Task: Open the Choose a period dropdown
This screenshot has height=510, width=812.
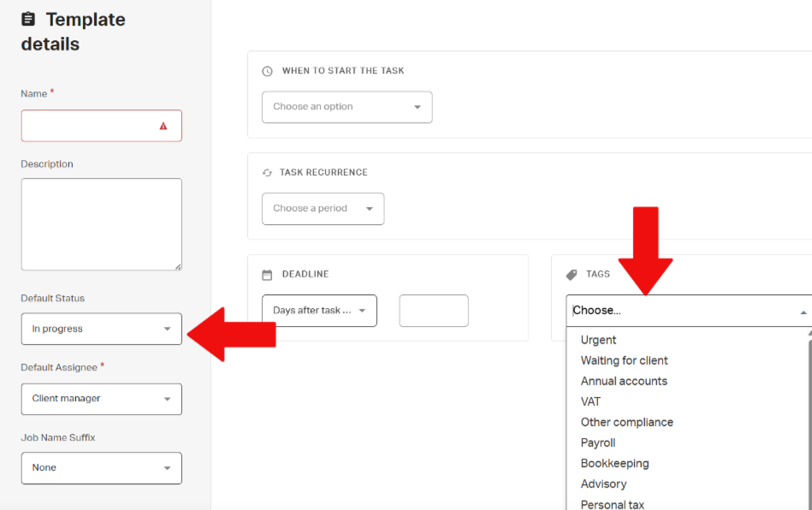Action: pyautogui.click(x=323, y=209)
